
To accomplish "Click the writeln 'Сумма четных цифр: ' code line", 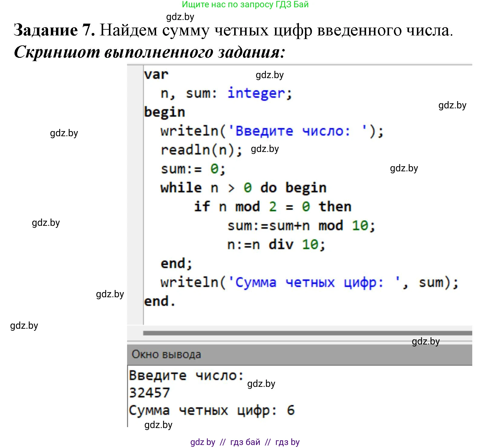I will (x=309, y=282).
